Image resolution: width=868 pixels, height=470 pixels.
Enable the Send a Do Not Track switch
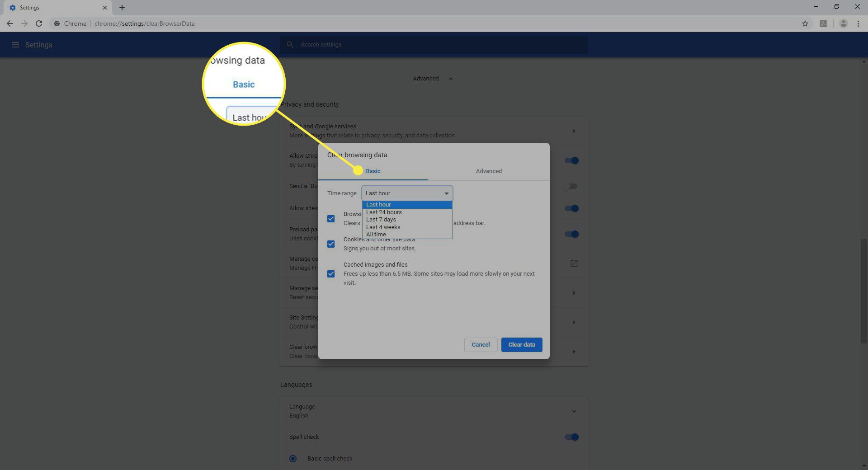[x=570, y=186]
